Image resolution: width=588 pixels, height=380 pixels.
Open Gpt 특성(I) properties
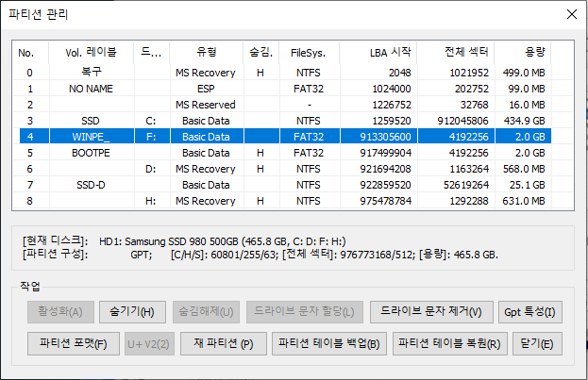(529, 312)
